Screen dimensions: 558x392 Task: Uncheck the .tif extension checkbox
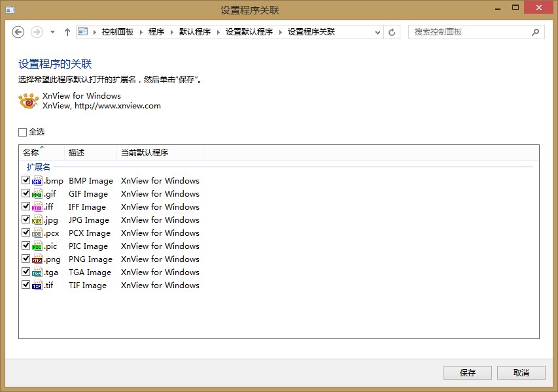coord(26,285)
